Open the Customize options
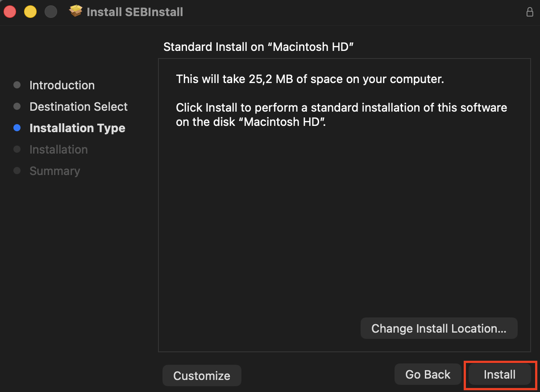540x392 pixels. [202, 375]
